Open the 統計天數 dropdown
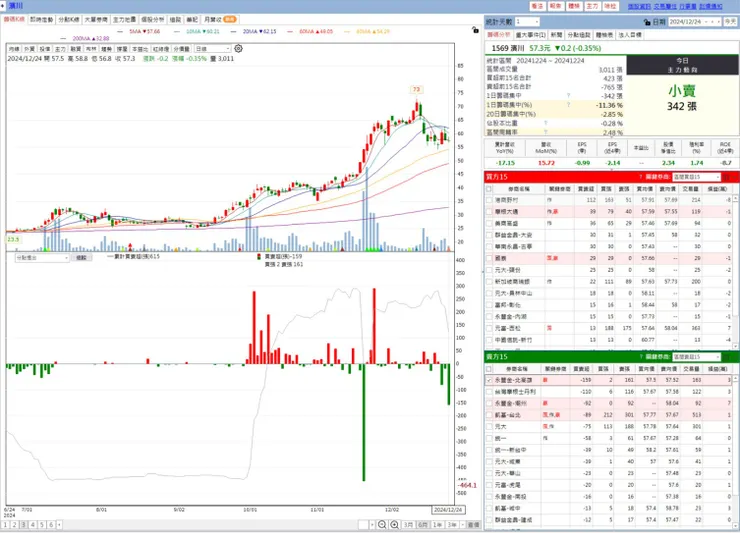 (527, 22)
